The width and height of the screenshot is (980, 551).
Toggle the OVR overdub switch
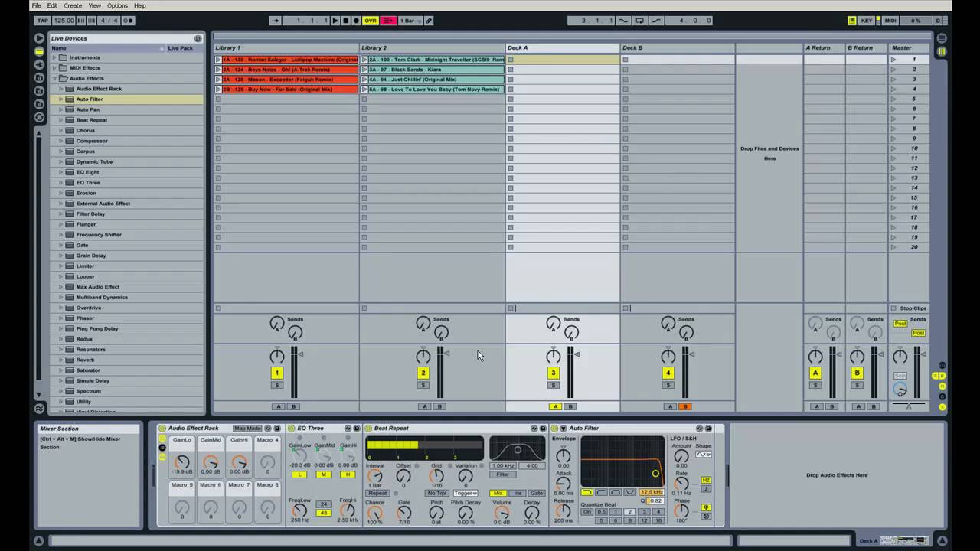(371, 21)
